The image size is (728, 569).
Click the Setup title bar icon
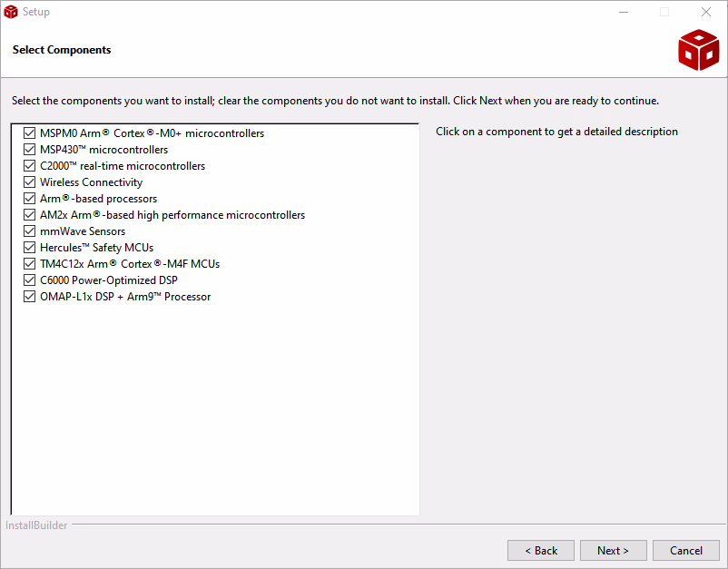point(11,12)
